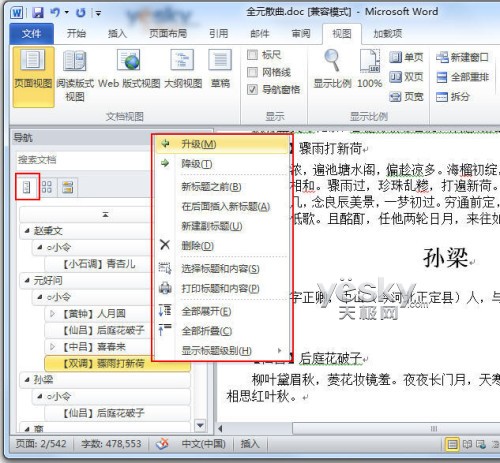
Task: Open 显示标题级别(H) submenu
Action: point(222,351)
